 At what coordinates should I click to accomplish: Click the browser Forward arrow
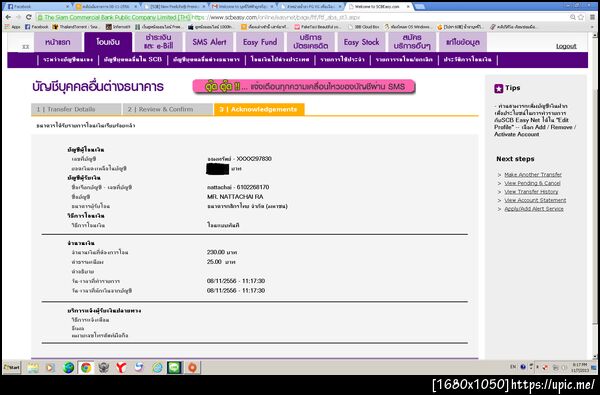click(18, 17)
